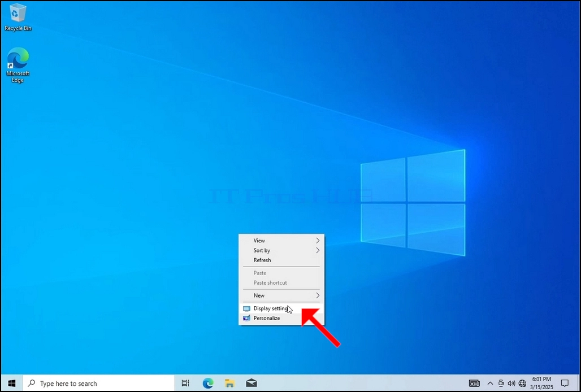Open the News and Interests widget

click(x=474, y=383)
